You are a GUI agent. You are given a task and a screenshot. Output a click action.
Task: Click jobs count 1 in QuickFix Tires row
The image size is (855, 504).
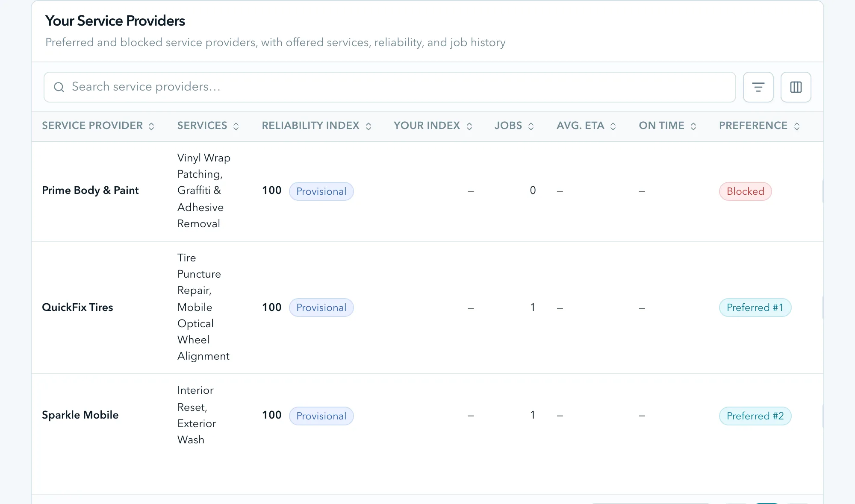coord(533,308)
